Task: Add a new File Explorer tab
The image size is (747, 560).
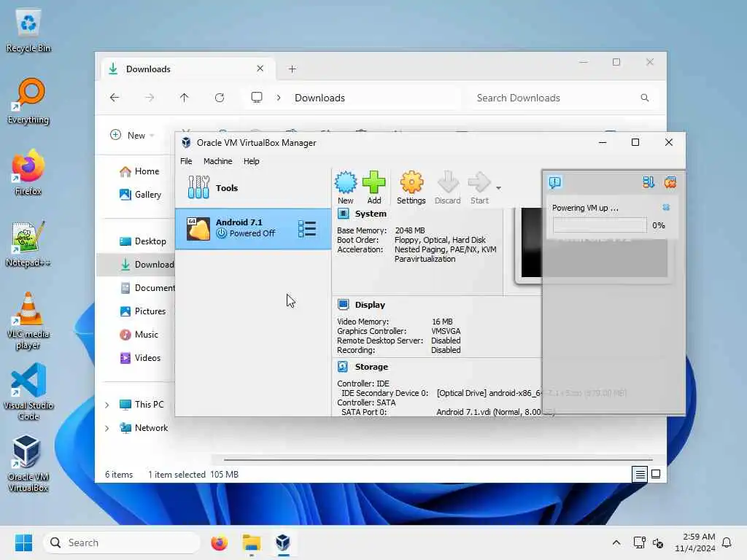Action: pos(292,69)
